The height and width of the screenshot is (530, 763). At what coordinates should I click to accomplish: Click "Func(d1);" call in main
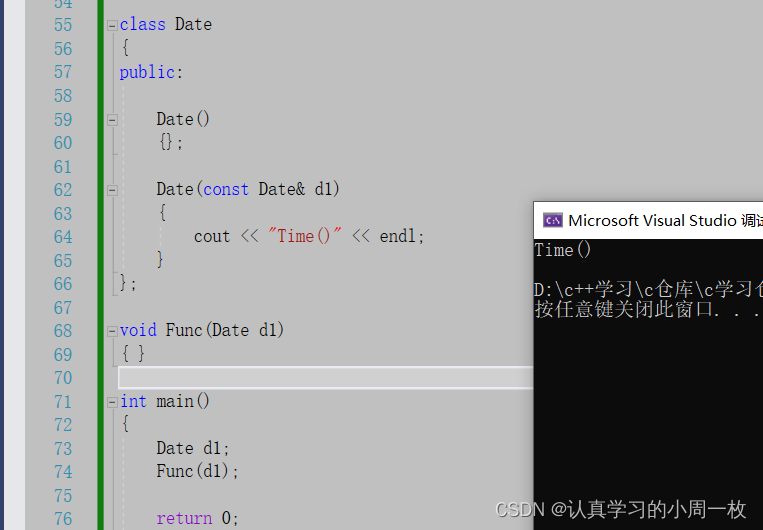pos(198,471)
